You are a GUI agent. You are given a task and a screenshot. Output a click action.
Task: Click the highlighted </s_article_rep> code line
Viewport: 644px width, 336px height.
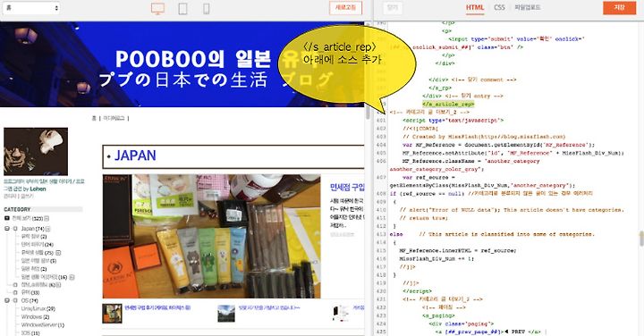coord(448,105)
